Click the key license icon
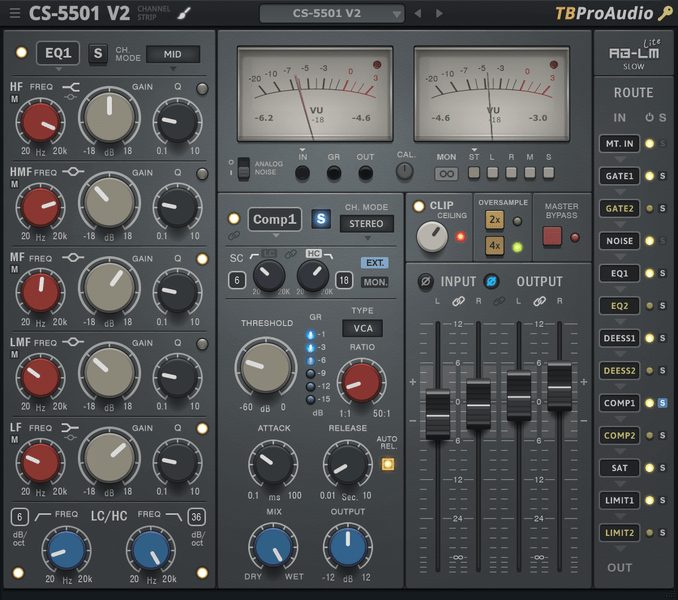678x600 pixels. click(x=665, y=13)
